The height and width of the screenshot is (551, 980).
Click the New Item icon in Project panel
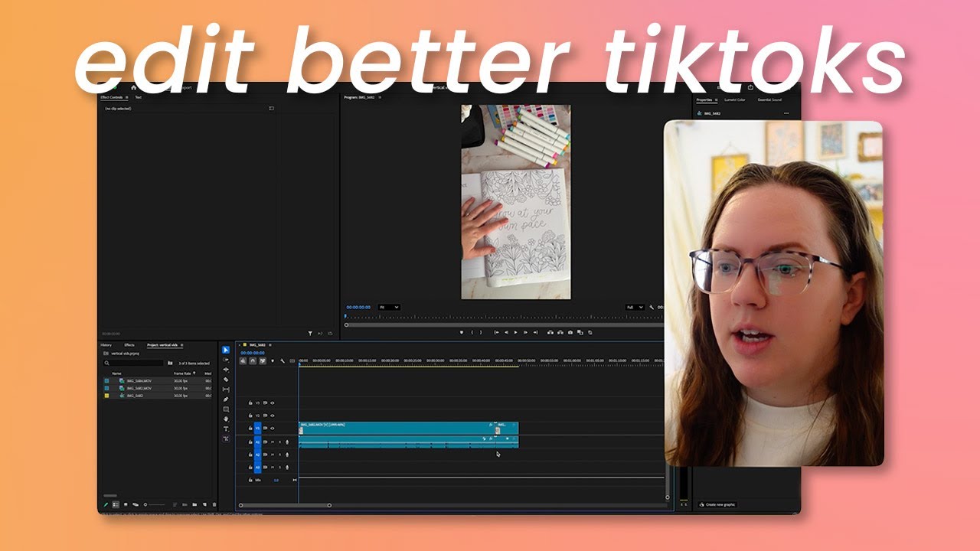(204, 504)
